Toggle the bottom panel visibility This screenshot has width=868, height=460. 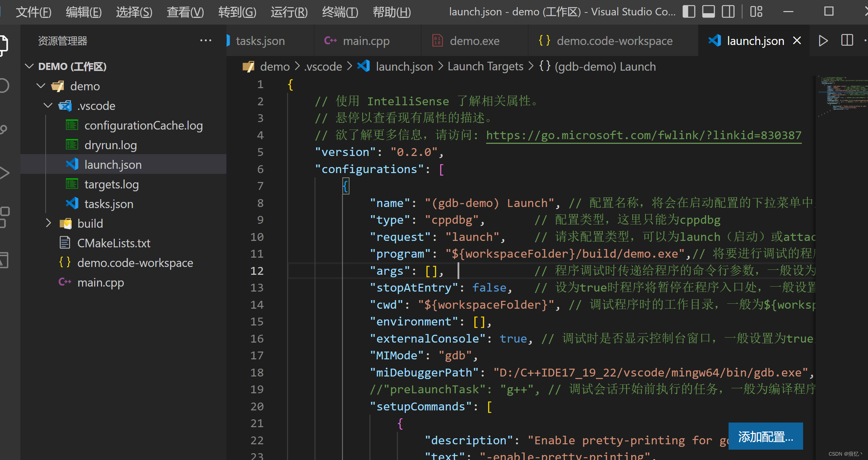click(708, 11)
